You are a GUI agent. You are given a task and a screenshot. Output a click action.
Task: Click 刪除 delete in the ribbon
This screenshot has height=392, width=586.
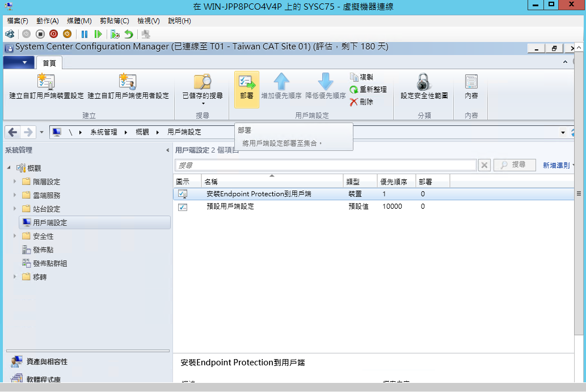pos(361,102)
